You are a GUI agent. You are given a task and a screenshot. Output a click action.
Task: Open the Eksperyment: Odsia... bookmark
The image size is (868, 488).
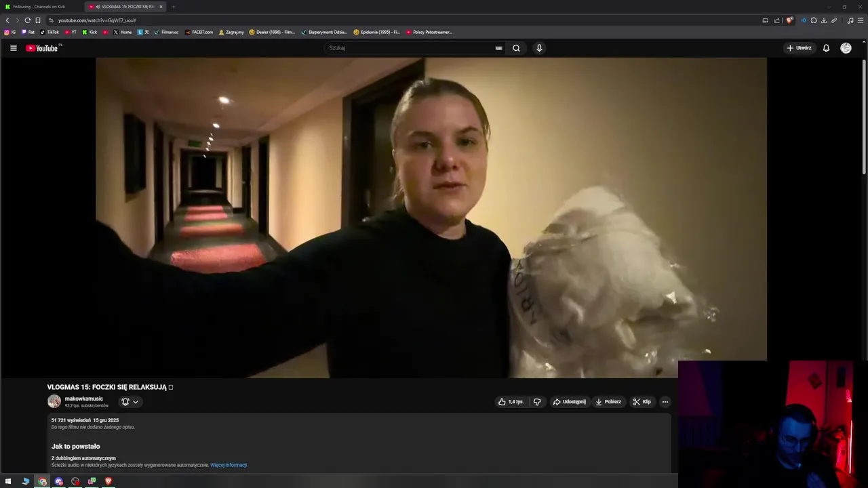pos(324,32)
